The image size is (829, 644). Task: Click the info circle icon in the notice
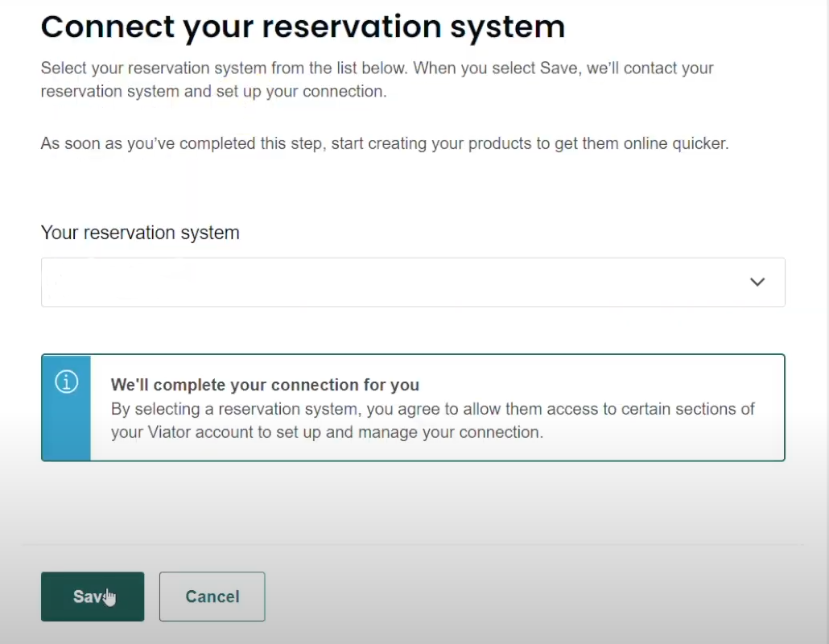tap(67, 382)
